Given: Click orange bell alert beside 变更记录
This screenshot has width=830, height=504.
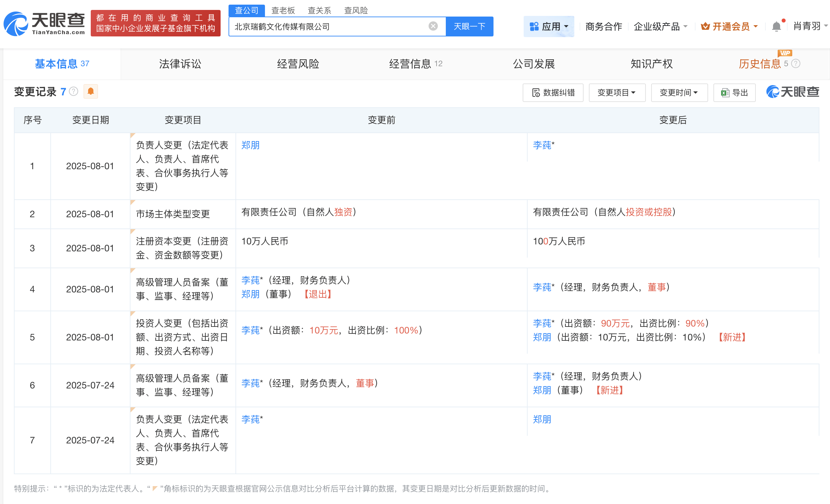Looking at the screenshot, I should click(x=91, y=91).
